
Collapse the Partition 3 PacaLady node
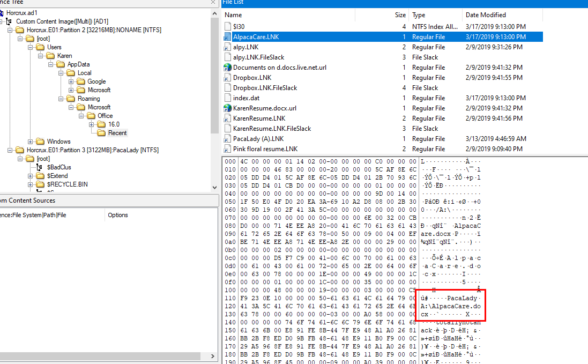coord(10,150)
